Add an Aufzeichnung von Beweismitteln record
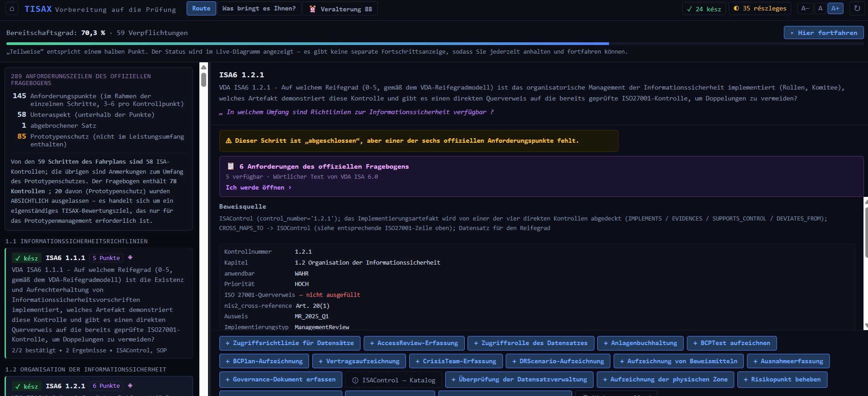 pos(679,361)
